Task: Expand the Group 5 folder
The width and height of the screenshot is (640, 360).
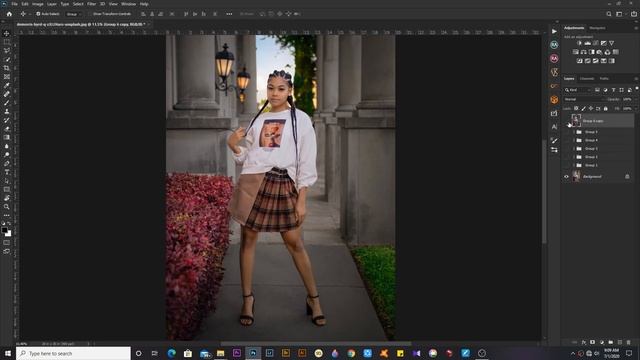Action: [574, 132]
